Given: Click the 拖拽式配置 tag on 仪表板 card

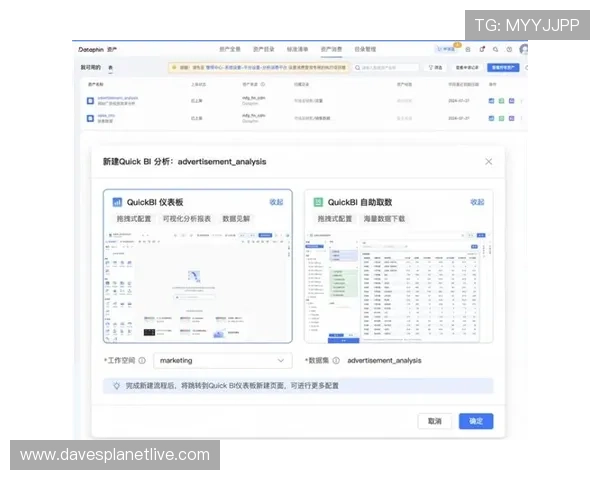Looking at the screenshot, I should coord(134,219).
